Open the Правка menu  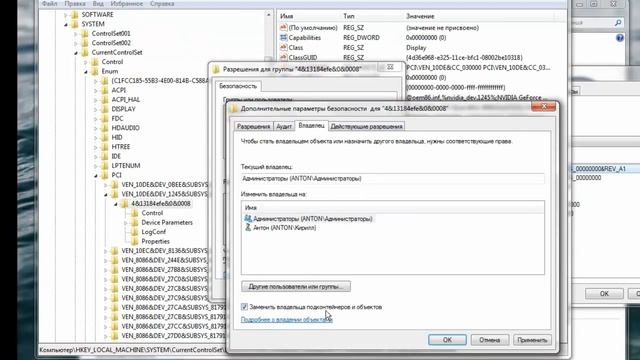click(x=75, y=4)
